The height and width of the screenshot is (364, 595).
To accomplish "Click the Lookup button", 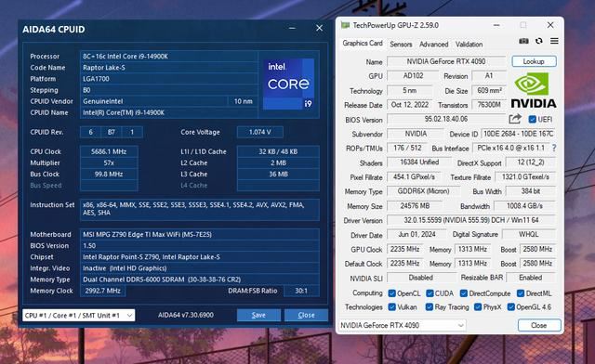I will point(534,61).
